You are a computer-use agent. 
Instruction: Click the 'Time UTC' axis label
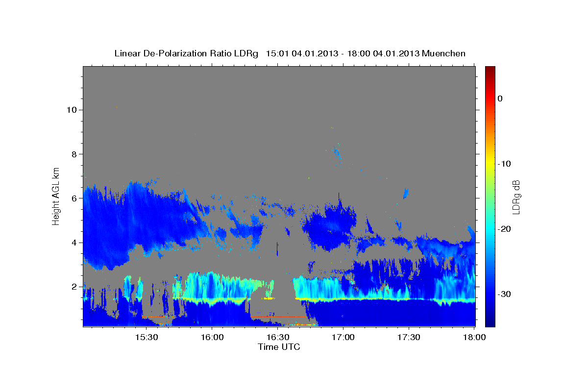pos(279,347)
